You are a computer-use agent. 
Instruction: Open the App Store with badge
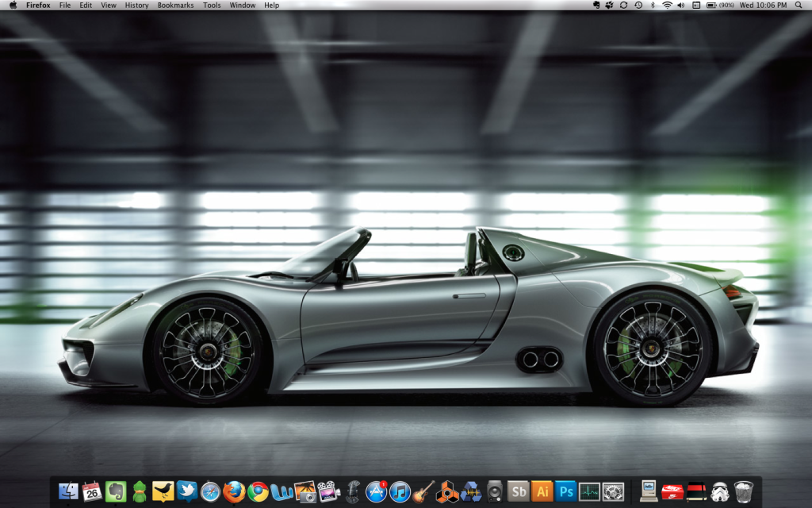[376, 491]
